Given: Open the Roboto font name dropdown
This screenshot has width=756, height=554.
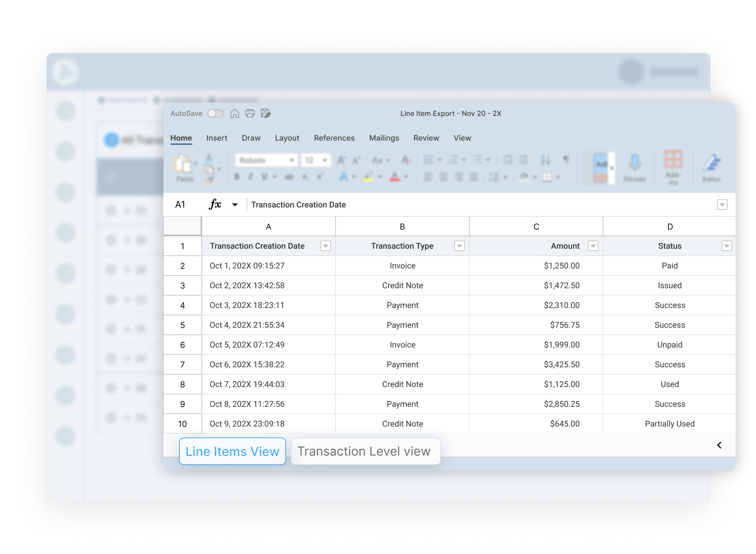Looking at the screenshot, I should click(292, 160).
